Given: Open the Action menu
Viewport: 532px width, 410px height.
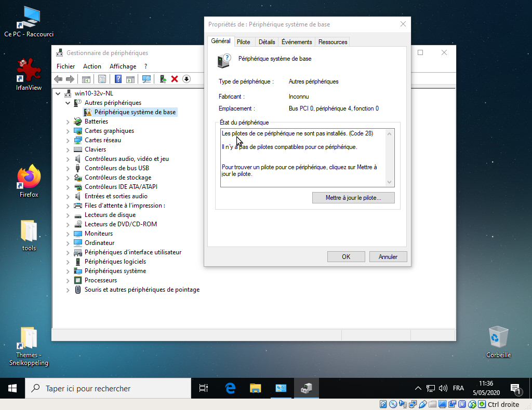Looking at the screenshot, I should 92,66.
